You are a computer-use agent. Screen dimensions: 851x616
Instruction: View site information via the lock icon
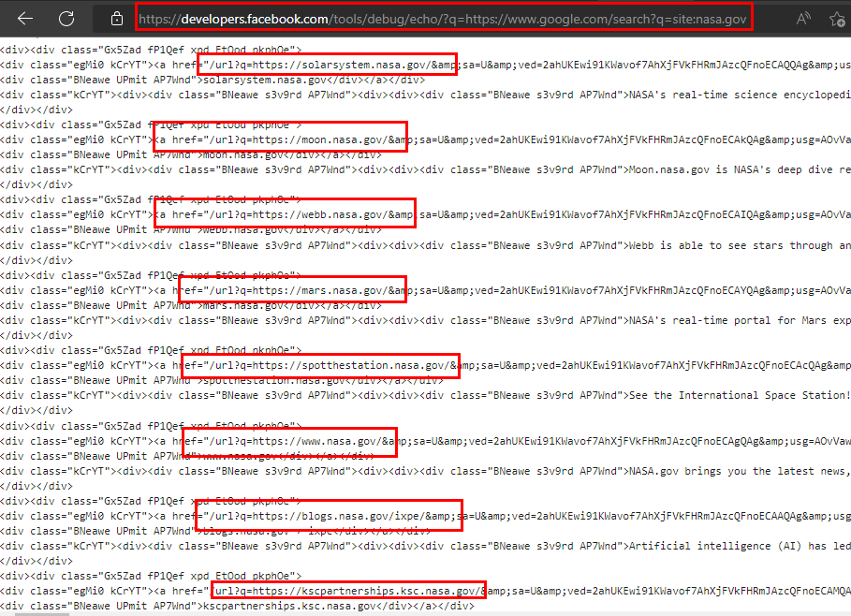click(117, 19)
